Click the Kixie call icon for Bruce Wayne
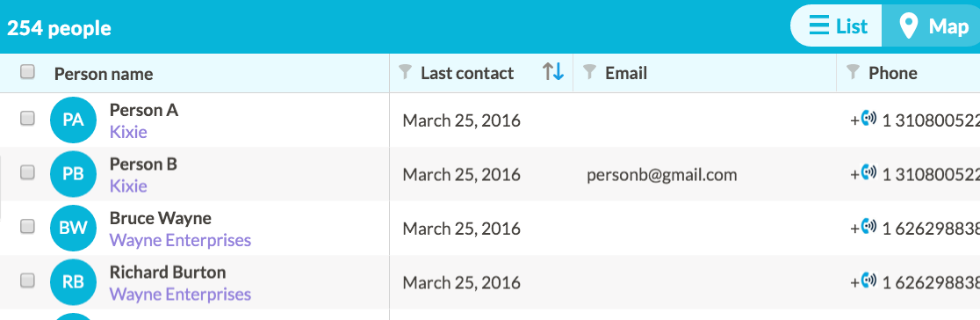This screenshot has width=980, height=320. point(868,225)
